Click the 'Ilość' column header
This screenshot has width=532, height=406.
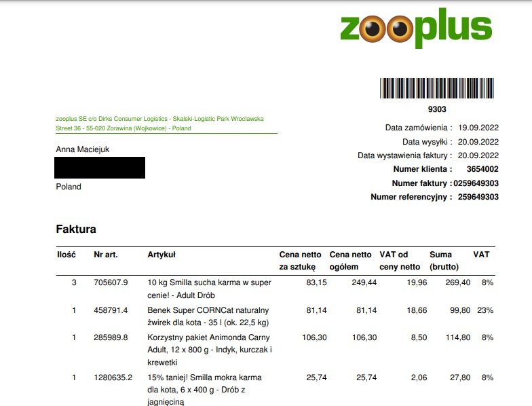pyautogui.click(x=66, y=255)
